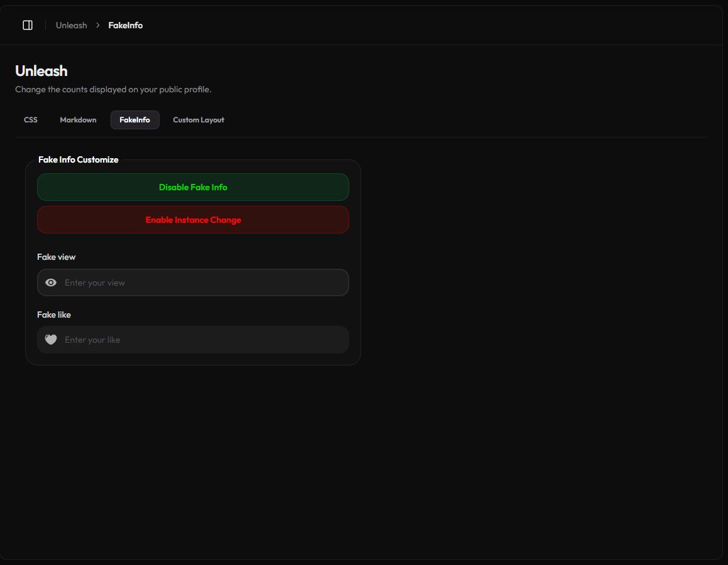Image resolution: width=728 pixels, height=565 pixels.
Task: Click the Unleash page heading
Action: click(41, 71)
